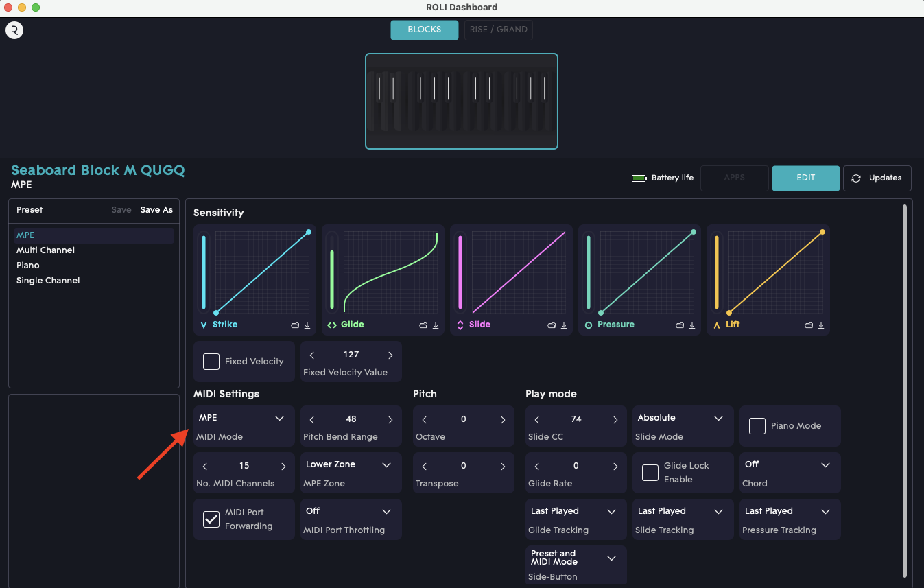Screen dimensions: 924x588
Task: Decrease the Slide CC number
Action: pos(537,420)
